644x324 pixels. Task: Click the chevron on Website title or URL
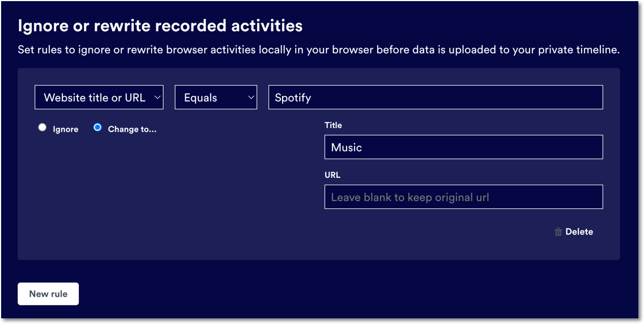(157, 97)
